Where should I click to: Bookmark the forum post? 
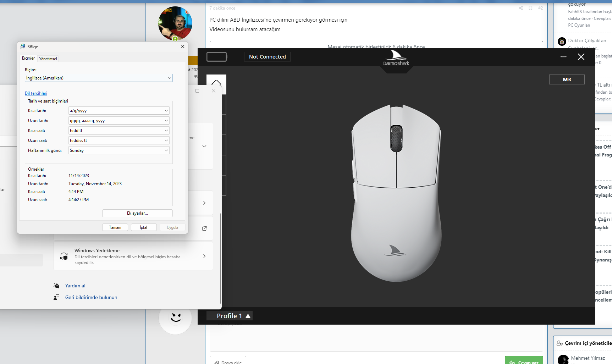click(530, 8)
